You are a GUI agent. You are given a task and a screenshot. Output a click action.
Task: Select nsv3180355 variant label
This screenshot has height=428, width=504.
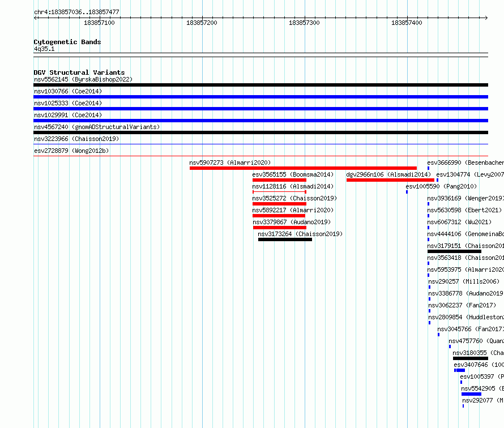coord(479,353)
